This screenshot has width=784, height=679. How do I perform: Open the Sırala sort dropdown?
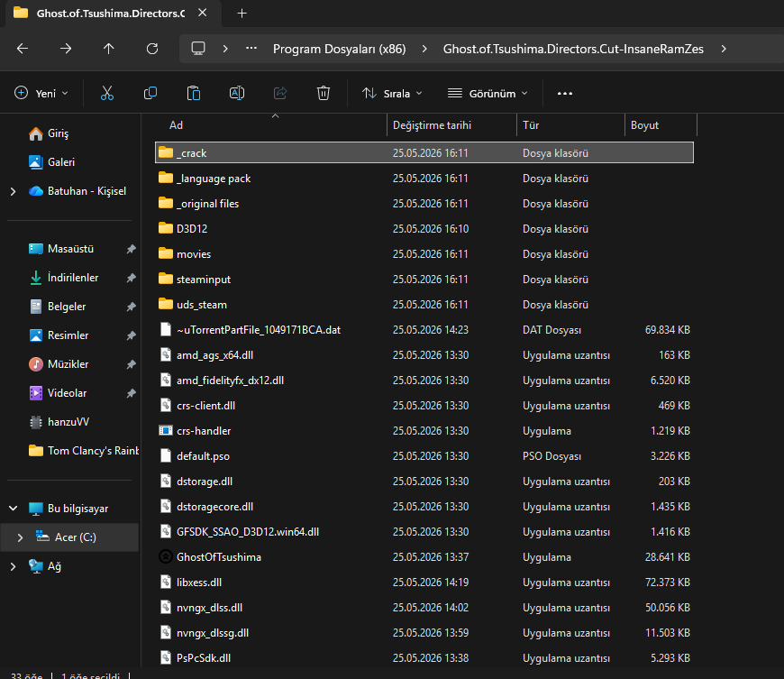click(x=393, y=93)
